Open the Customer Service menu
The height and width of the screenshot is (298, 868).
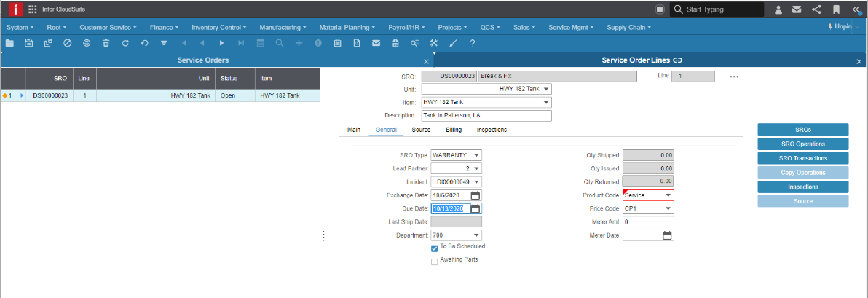coord(108,27)
